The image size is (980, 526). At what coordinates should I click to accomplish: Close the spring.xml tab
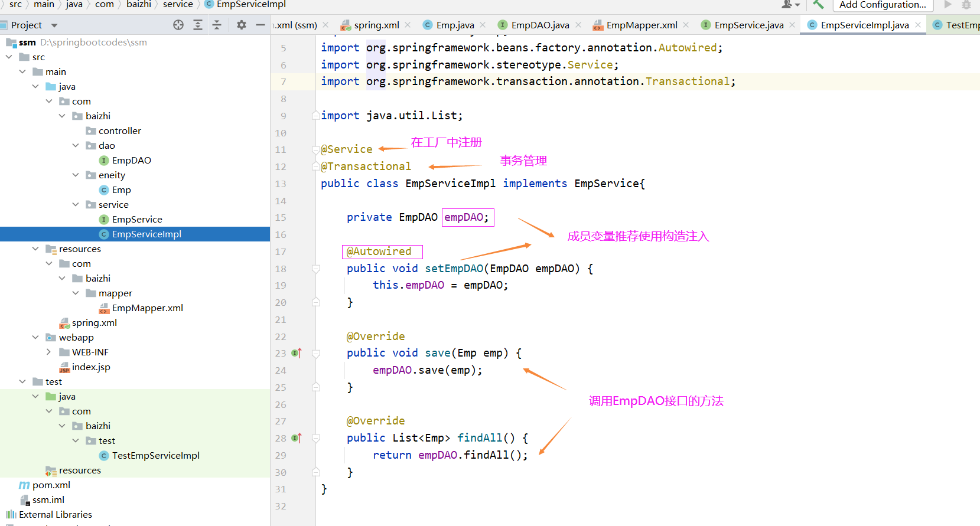[x=408, y=25]
